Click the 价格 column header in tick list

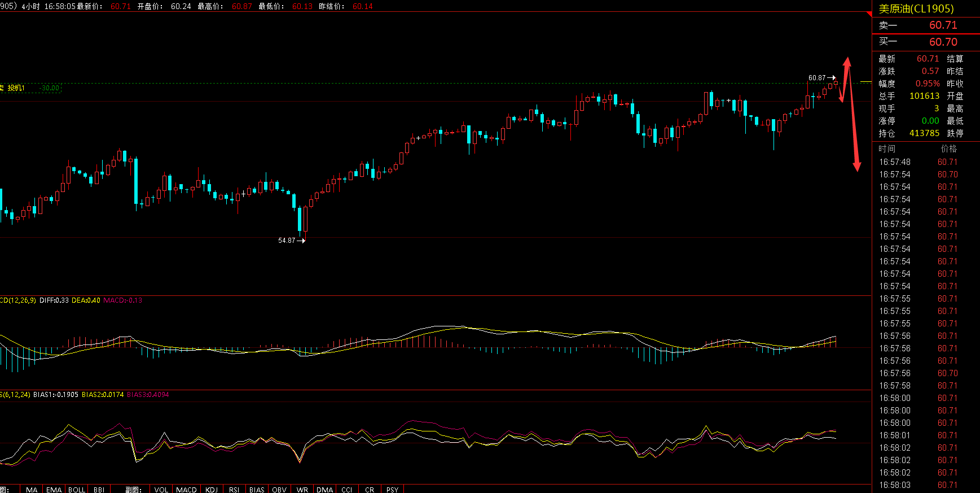click(x=949, y=149)
